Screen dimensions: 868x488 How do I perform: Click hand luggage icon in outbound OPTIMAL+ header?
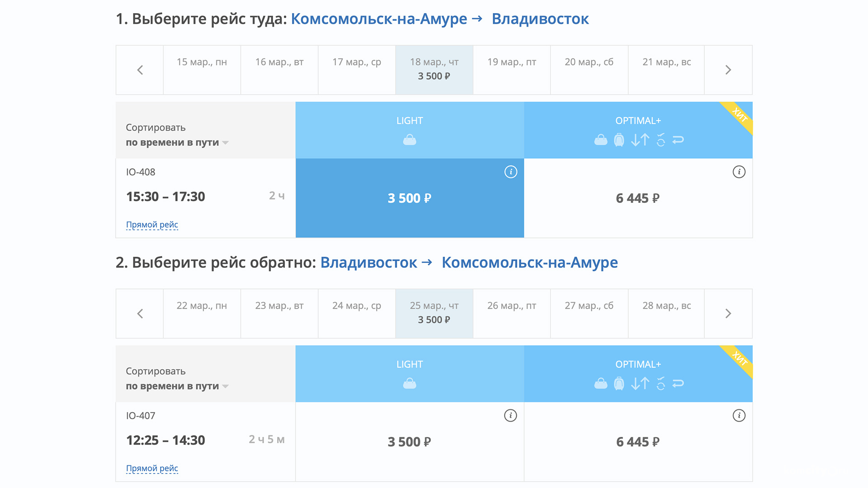point(601,140)
